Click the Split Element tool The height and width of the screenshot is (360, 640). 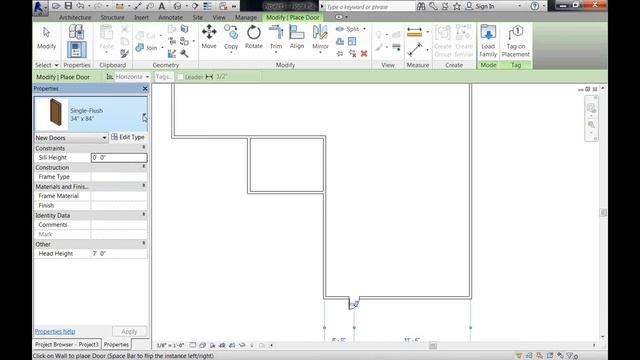point(347,29)
